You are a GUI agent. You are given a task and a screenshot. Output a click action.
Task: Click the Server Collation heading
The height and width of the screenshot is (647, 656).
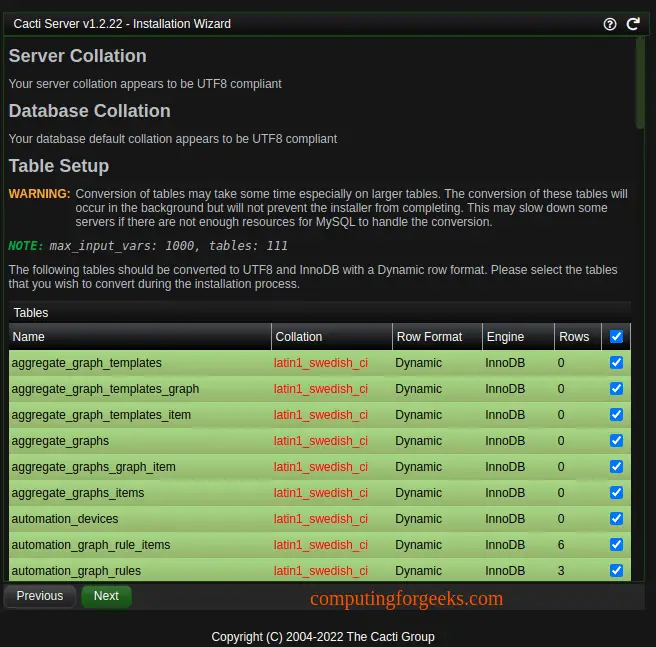[78, 56]
